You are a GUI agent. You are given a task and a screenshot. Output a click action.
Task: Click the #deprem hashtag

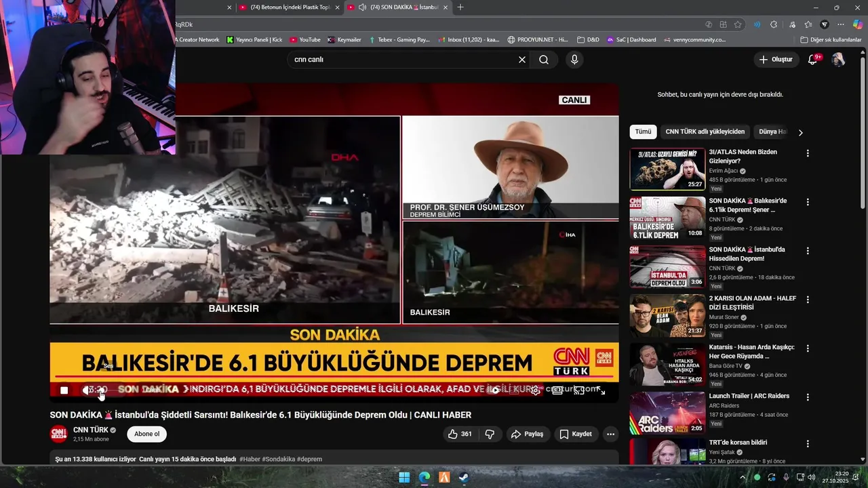(309, 459)
